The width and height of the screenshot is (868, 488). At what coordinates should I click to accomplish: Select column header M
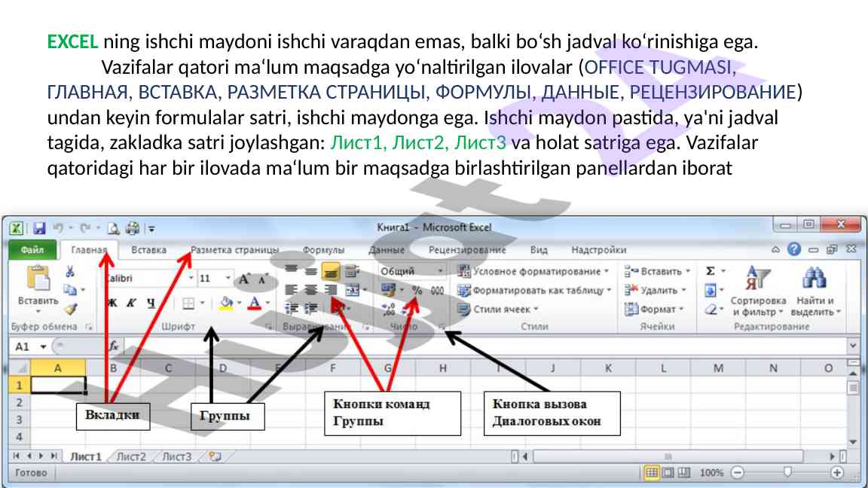[718, 368]
